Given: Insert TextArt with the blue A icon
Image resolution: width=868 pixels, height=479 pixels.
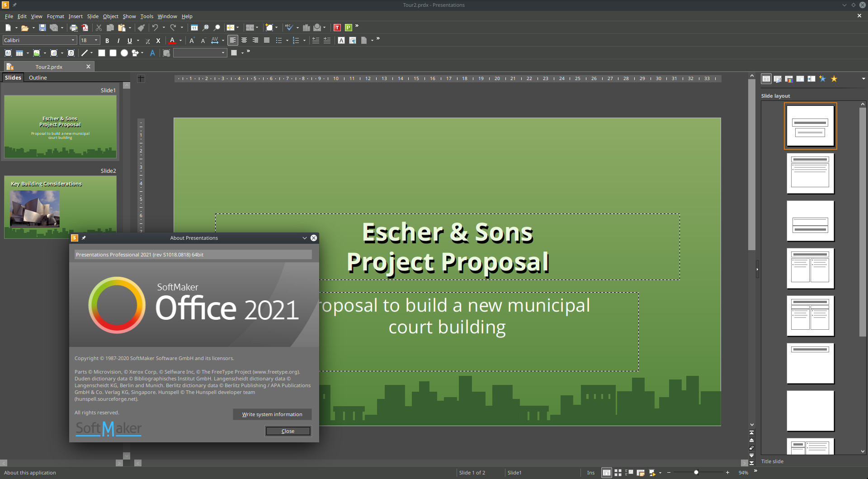Looking at the screenshot, I should coord(152,53).
